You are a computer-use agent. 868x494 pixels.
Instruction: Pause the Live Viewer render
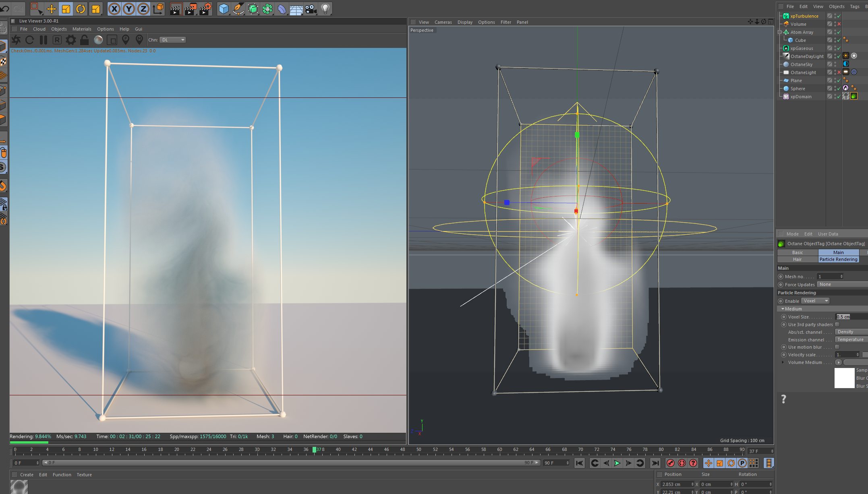click(x=44, y=40)
